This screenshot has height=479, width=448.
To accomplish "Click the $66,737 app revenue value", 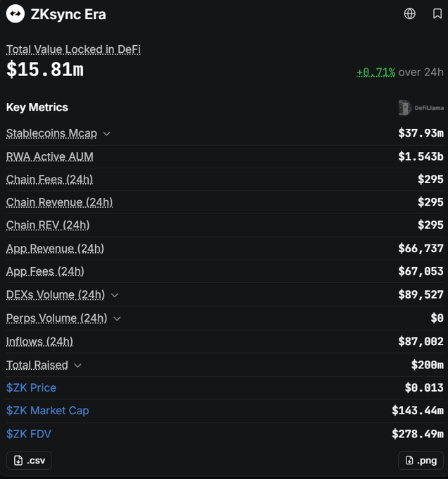I will (x=421, y=249).
